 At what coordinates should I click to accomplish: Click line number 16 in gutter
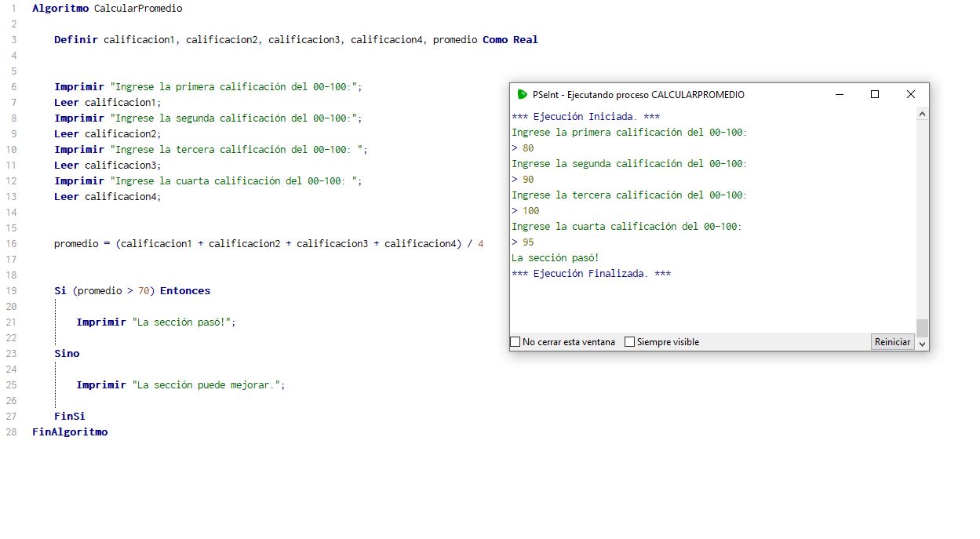pyautogui.click(x=11, y=244)
